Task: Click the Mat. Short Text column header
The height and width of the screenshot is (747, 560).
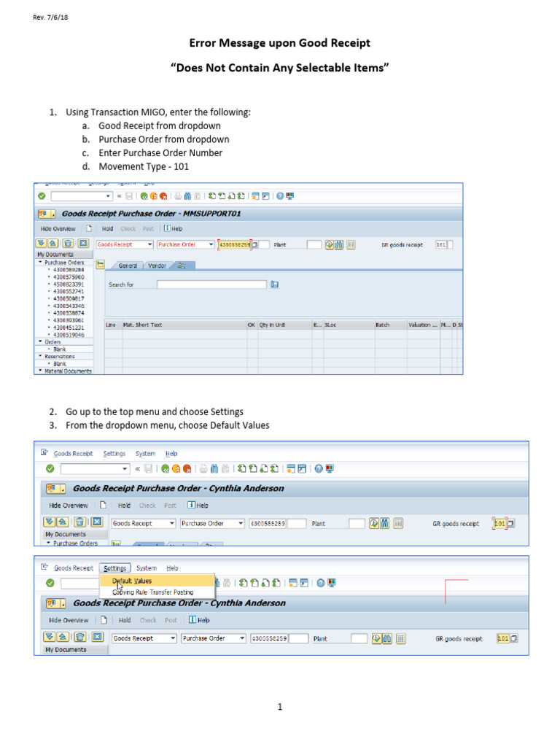Action: 184,325
